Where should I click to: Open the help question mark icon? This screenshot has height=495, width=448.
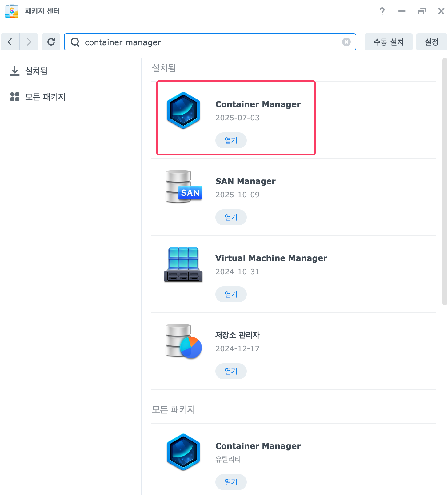(x=382, y=11)
